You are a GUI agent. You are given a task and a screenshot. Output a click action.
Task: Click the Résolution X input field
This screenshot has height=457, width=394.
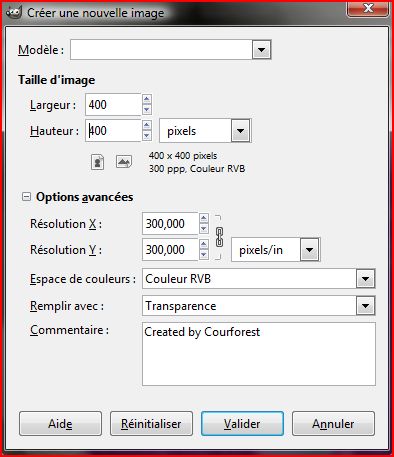[x=170, y=224]
